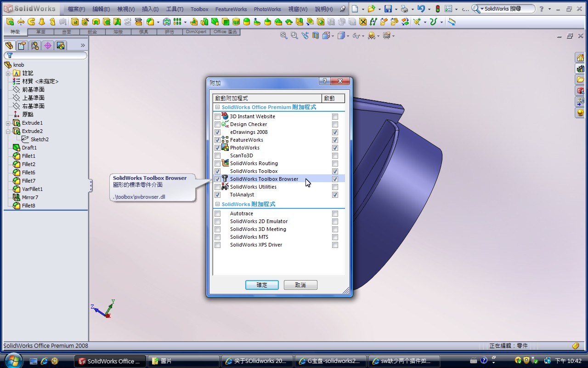Click the Measure ruler icon
Screen dimensions: 588x368
pyautogui.click(x=452, y=22)
